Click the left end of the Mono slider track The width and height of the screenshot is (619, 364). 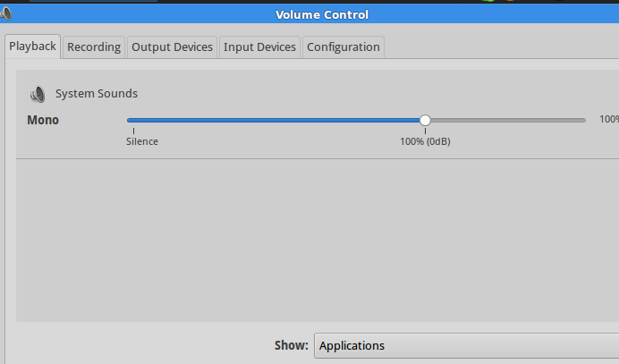130,120
